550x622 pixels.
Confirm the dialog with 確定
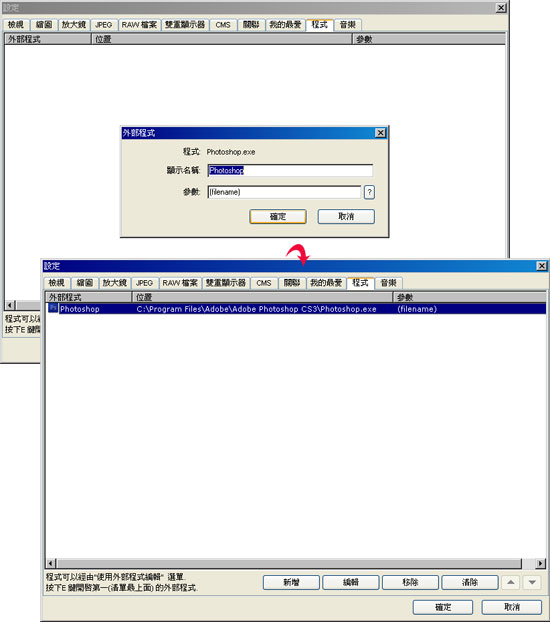(278, 217)
